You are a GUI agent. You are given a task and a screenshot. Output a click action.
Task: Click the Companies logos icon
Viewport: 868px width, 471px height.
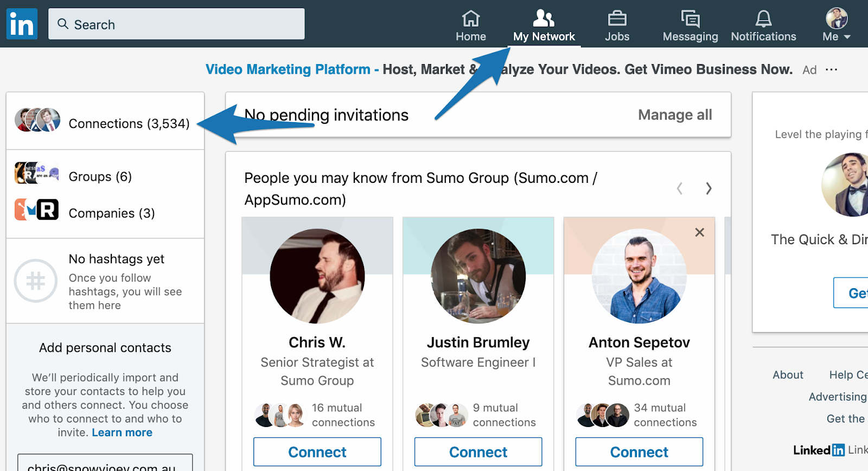pyautogui.click(x=37, y=209)
